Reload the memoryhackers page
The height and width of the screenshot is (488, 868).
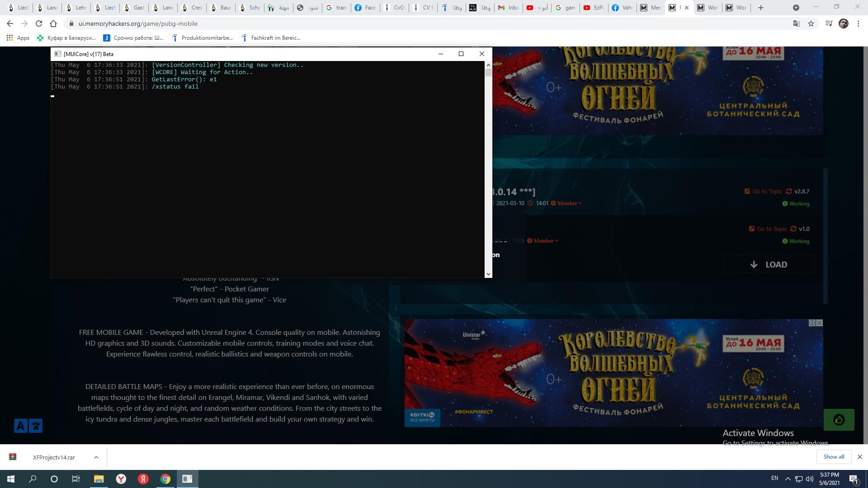[x=39, y=23]
